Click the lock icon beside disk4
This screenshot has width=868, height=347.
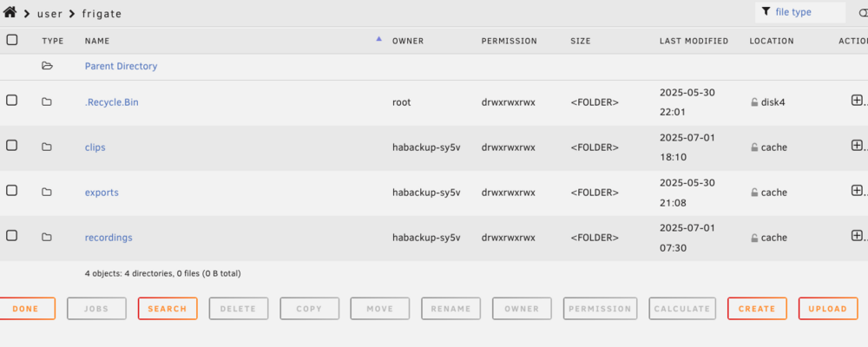pyautogui.click(x=754, y=102)
